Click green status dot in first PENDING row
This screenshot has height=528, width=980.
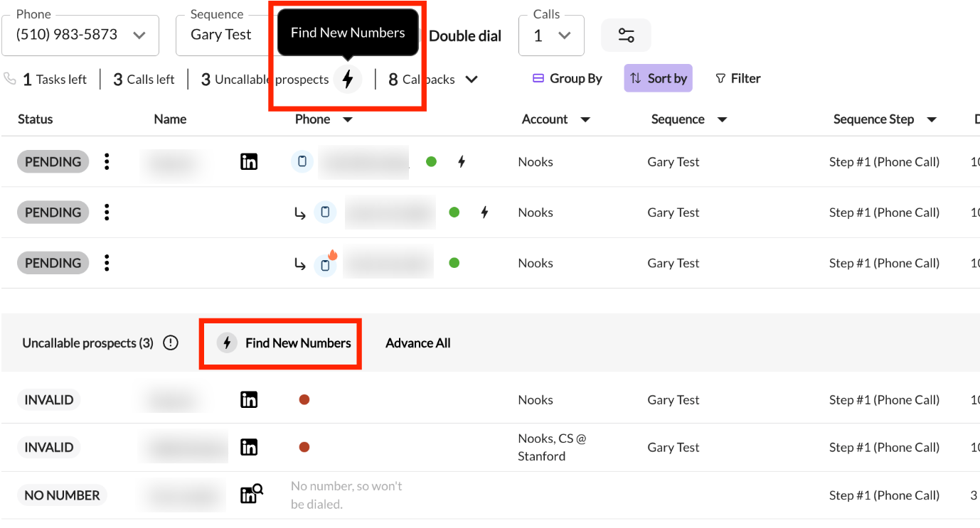click(x=431, y=161)
